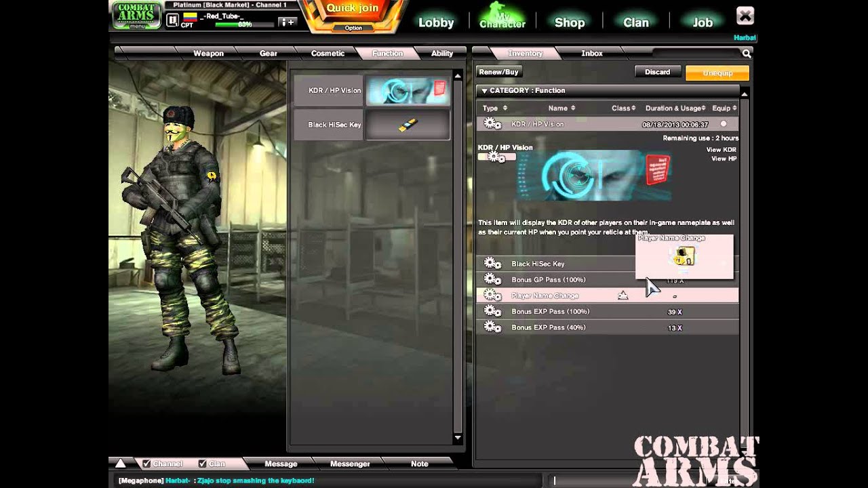Click the Renew/Buy button
This screenshot has height=488, width=868.
coord(498,72)
